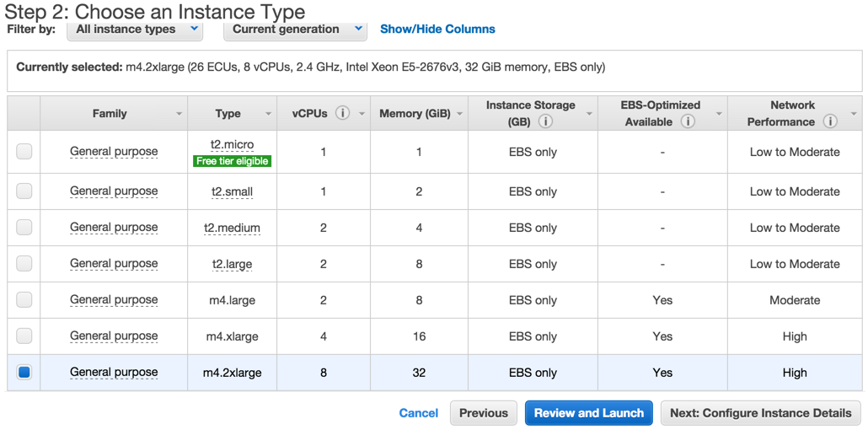Click the info icon next to vCPUs
The width and height of the screenshot is (868, 430).
pos(342,113)
